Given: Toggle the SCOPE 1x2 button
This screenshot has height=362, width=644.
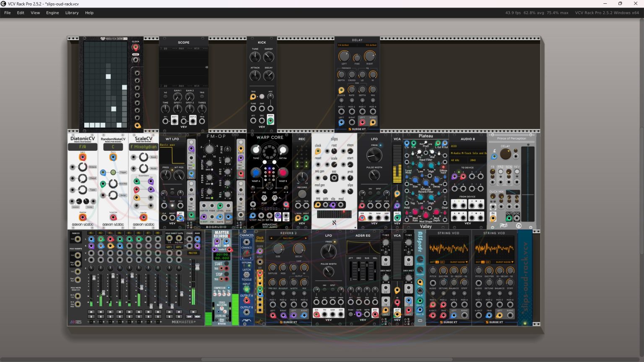Looking at the screenshot, I should click(165, 97).
